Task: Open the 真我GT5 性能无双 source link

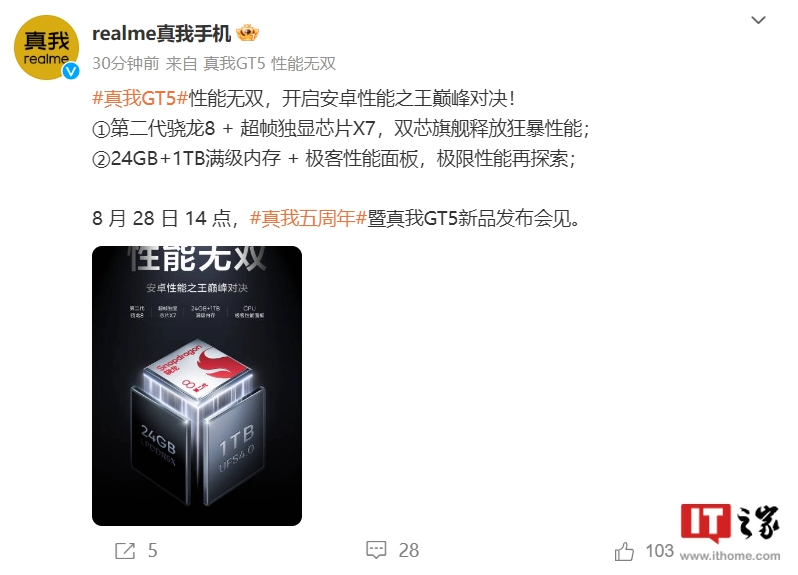Action: tap(270, 64)
